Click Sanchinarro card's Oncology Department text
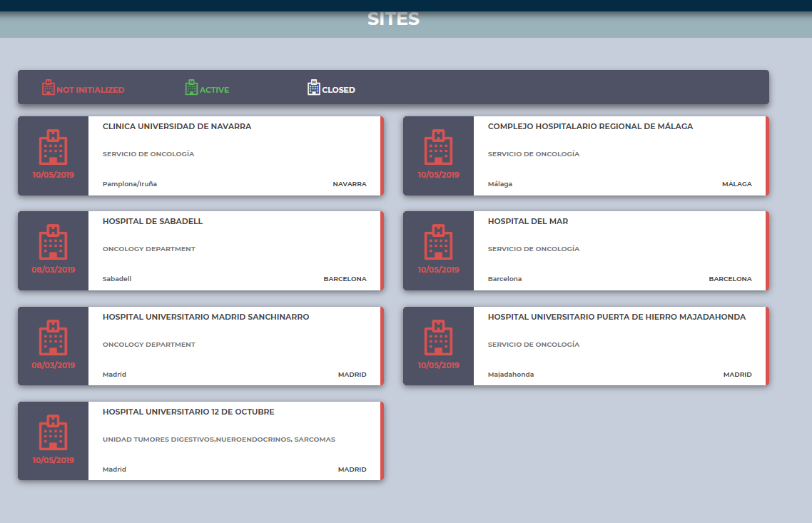 pos(149,345)
